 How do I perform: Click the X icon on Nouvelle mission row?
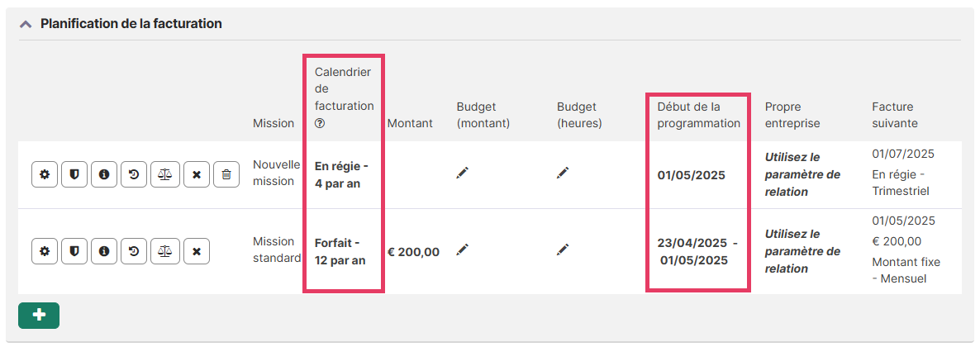(x=197, y=174)
